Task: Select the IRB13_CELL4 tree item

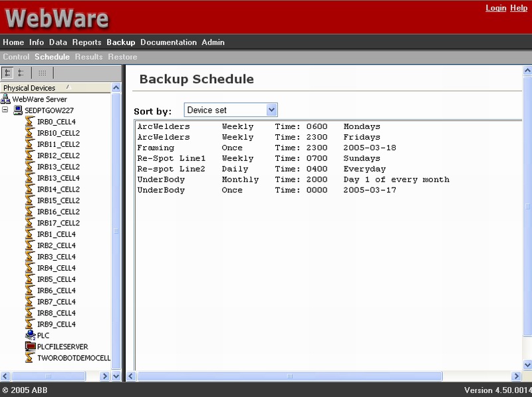Action: pyautogui.click(x=58, y=178)
